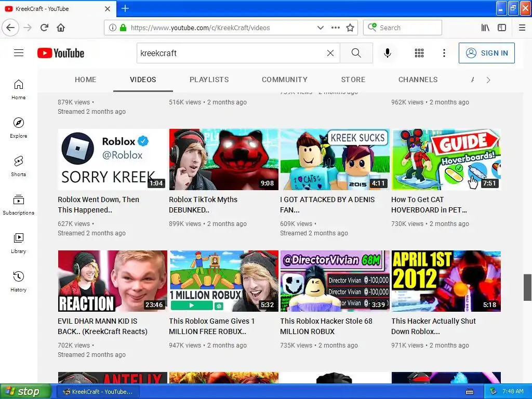532x399 pixels.
Task: Toggle the YouTube guide menu icon
Action: [19, 53]
